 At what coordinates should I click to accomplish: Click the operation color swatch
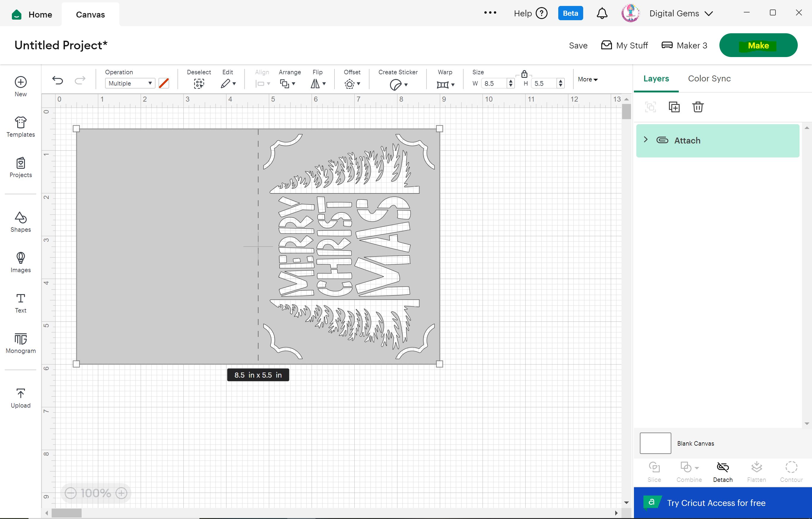(164, 83)
